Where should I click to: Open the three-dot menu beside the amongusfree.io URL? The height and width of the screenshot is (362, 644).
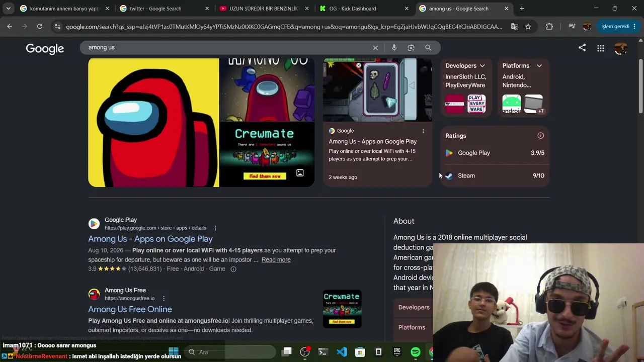[164, 299]
